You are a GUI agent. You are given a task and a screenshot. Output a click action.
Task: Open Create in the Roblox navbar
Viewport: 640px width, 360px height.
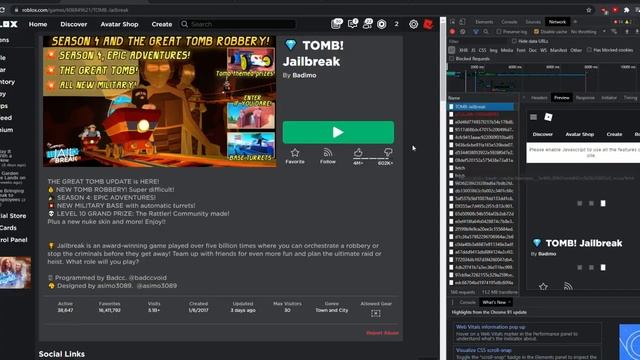[x=162, y=24]
